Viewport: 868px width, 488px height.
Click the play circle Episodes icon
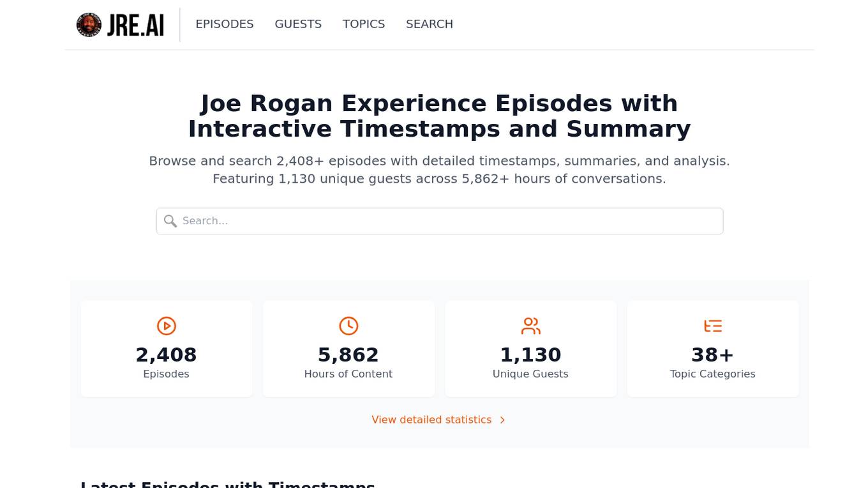(167, 326)
